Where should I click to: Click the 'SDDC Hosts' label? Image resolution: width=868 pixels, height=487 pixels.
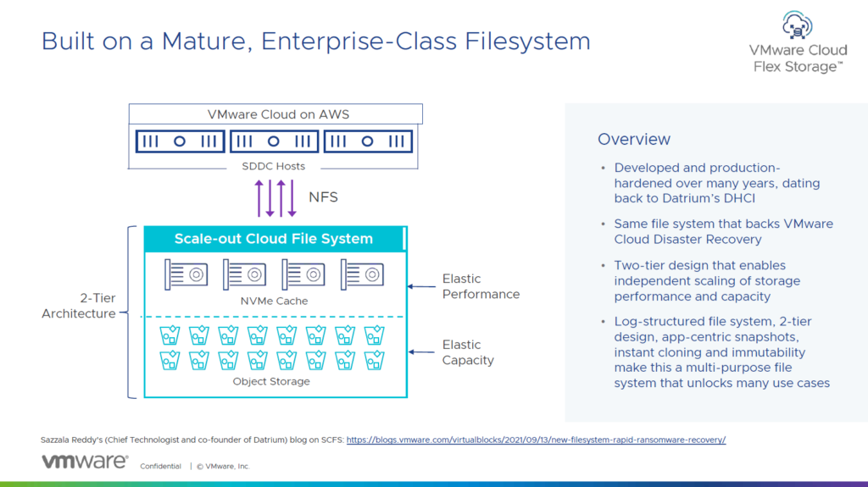pyautogui.click(x=274, y=166)
